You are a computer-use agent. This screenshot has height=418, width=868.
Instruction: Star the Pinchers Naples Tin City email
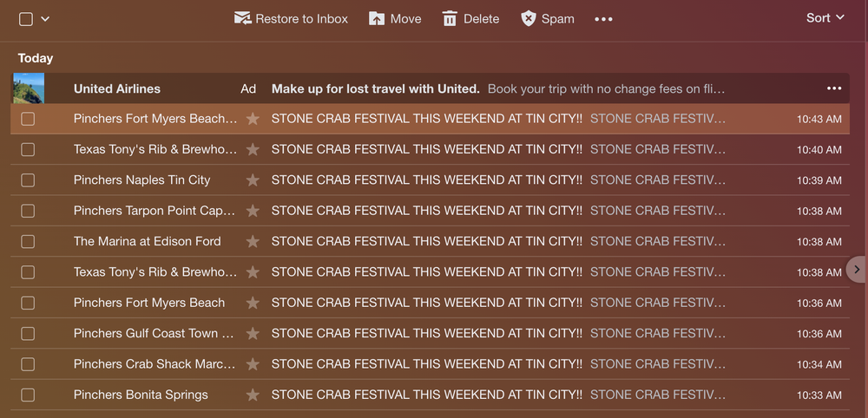pos(253,180)
